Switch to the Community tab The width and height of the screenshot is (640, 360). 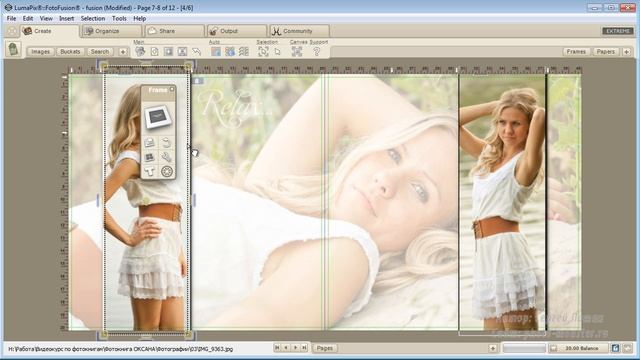click(299, 31)
